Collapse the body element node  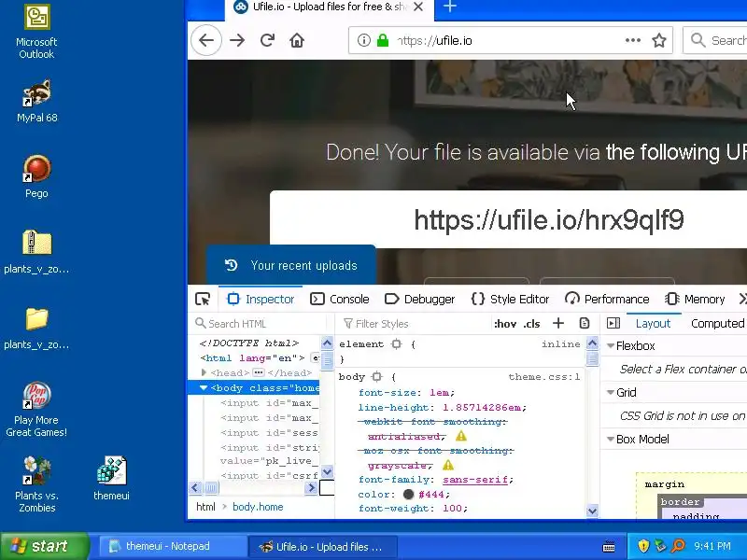204,387
